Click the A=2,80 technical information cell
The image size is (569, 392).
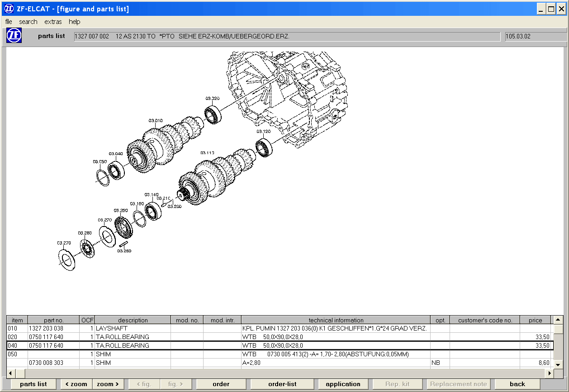click(x=336, y=363)
